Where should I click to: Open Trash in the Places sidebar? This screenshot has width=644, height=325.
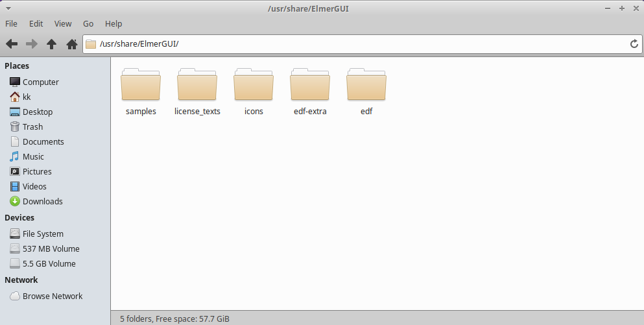[x=32, y=127]
